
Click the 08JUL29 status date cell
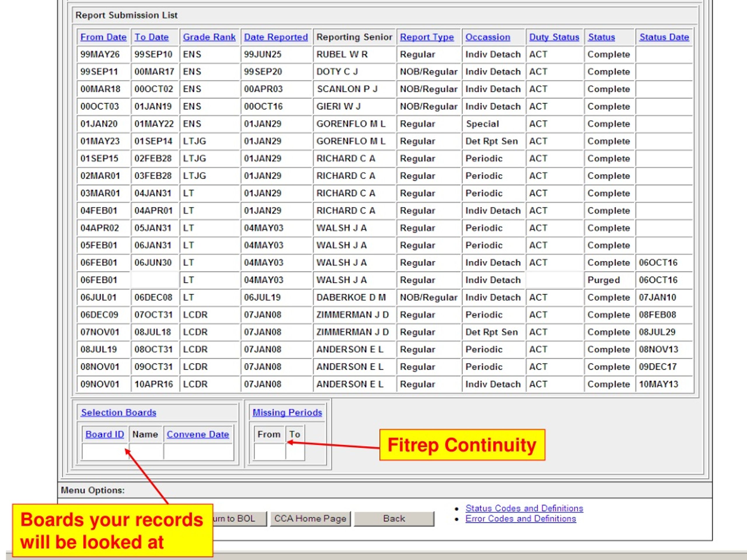point(664,332)
